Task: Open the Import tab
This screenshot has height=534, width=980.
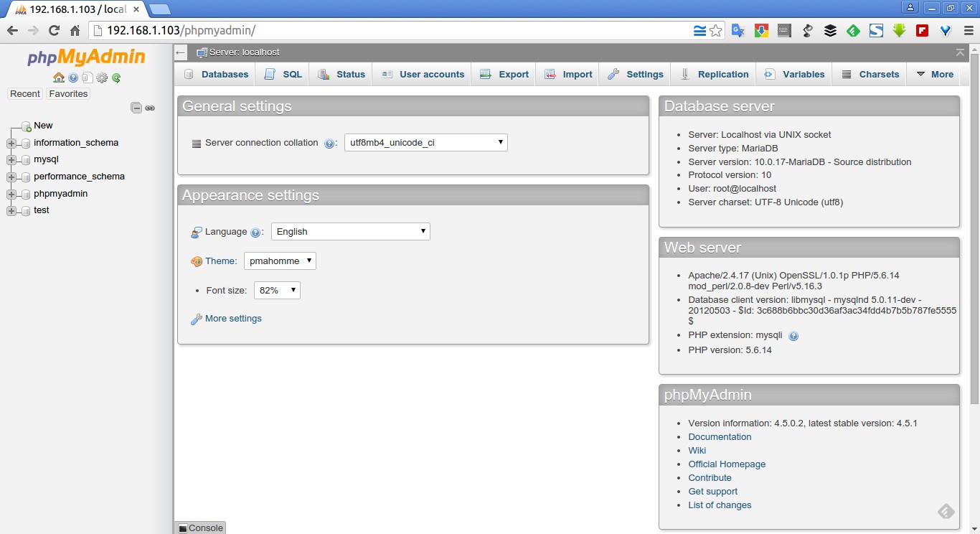Action: click(567, 74)
